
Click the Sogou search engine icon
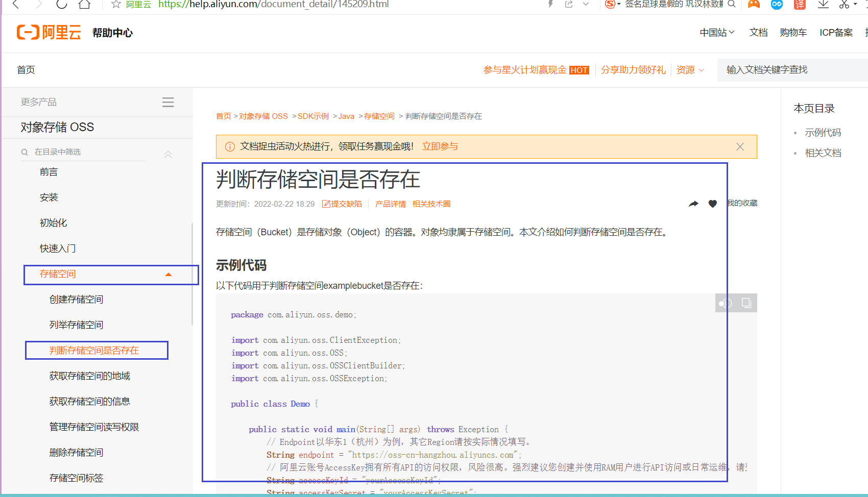[x=610, y=4]
